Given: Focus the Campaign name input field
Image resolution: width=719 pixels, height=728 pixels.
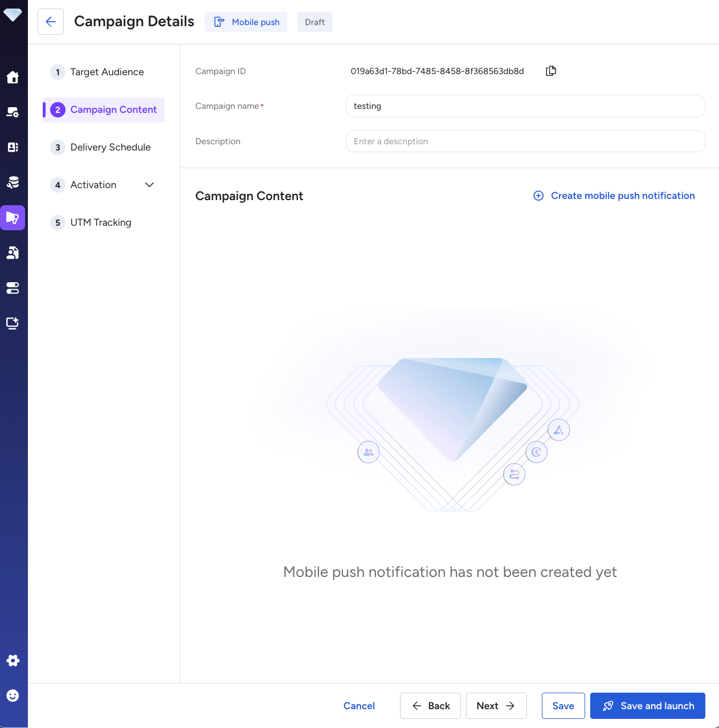Looking at the screenshot, I should pos(525,106).
